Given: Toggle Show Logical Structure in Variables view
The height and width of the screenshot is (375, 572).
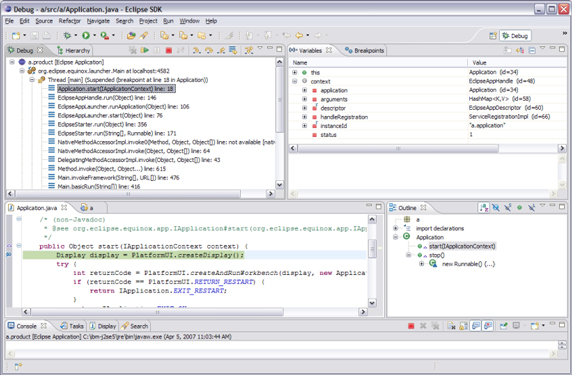Looking at the screenshot, I should [520, 50].
